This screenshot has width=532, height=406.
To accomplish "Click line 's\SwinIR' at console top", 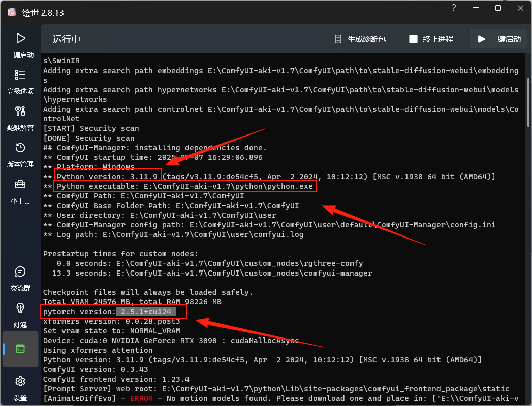I will pos(61,61).
